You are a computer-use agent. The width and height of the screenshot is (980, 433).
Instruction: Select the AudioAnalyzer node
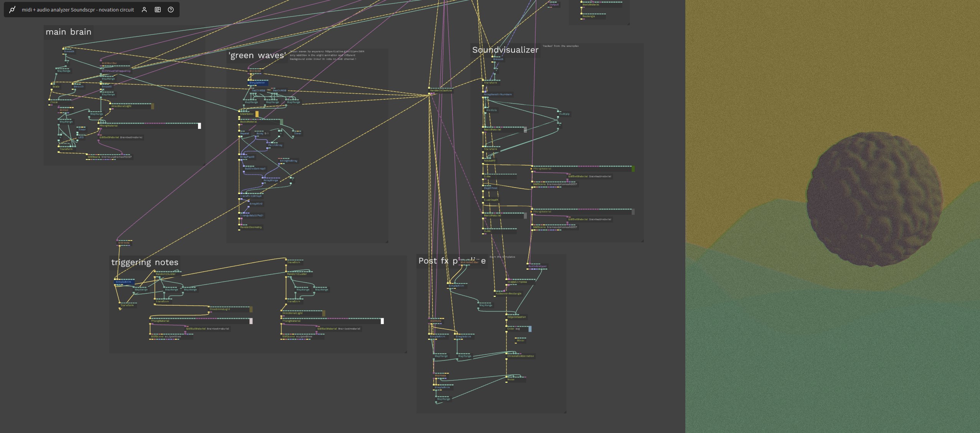pyautogui.click(x=537, y=266)
